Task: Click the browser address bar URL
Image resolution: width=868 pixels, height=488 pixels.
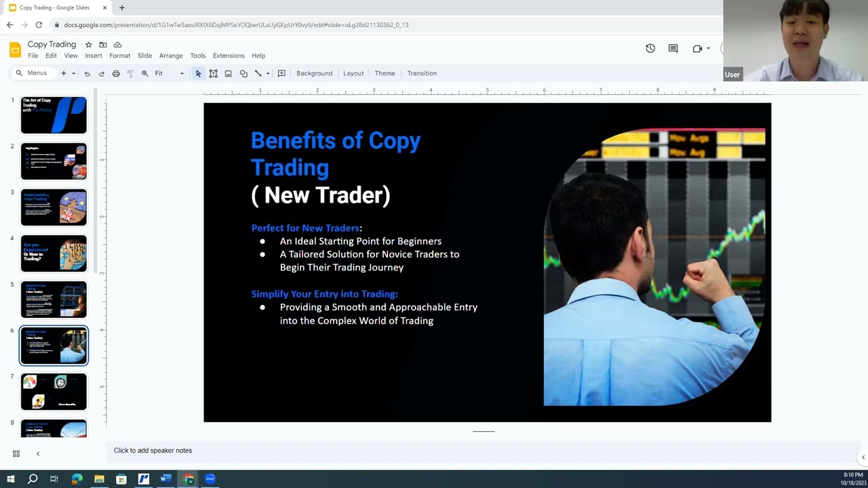Action: (236, 25)
